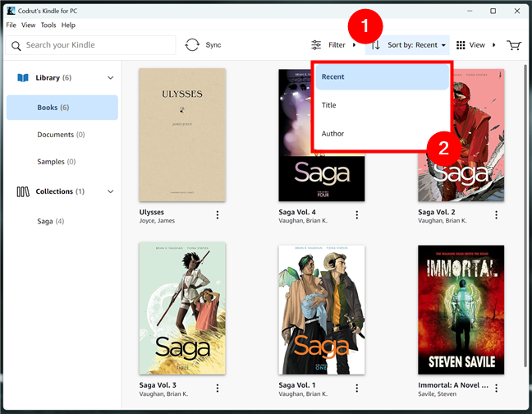
Task: Collapse the Collections section chevron
Action: pos(111,191)
